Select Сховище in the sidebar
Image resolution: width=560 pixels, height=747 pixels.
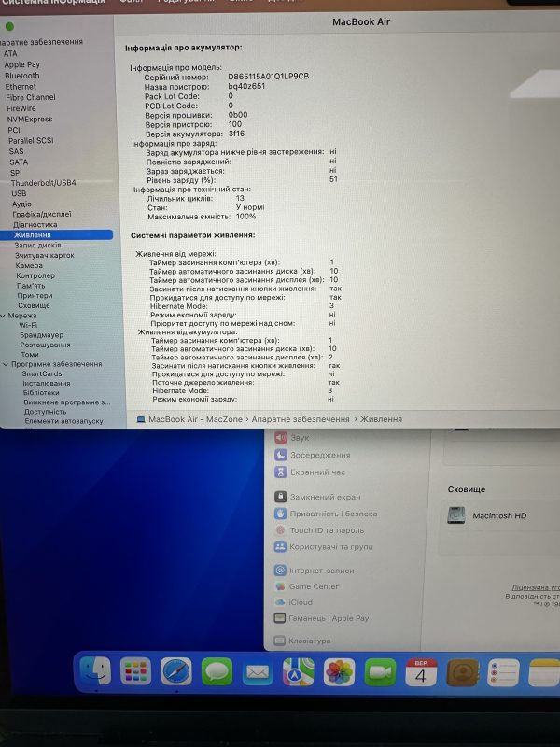point(34,305)
